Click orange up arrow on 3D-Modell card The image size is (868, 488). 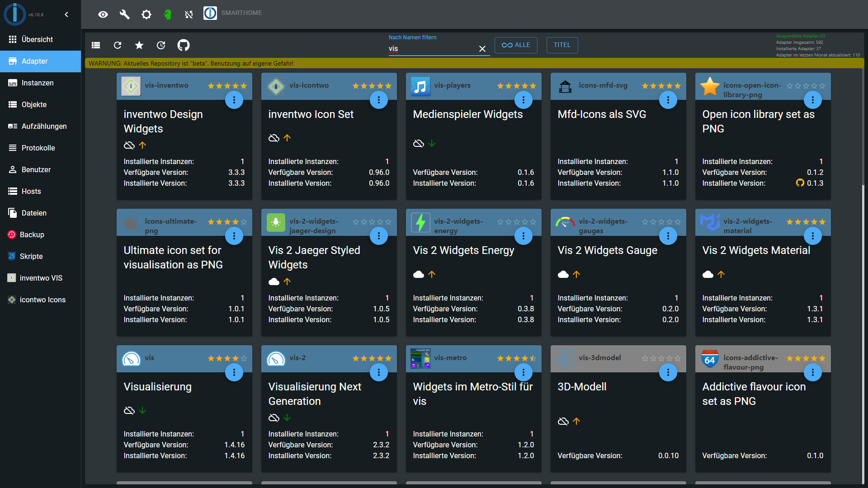tap(576, 421)
